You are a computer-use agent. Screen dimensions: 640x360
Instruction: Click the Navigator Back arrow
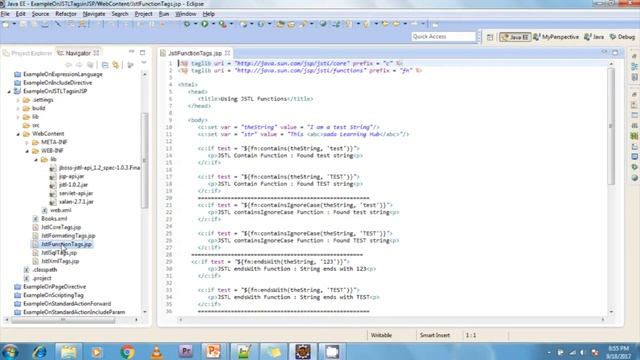[69, 64]
